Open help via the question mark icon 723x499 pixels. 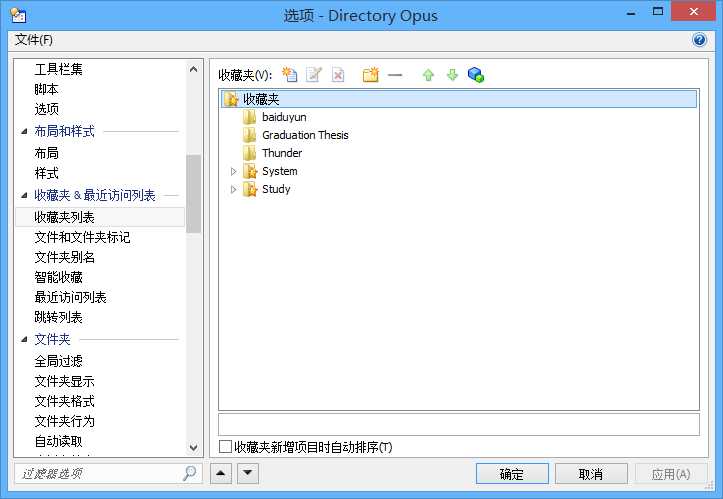coord(699,40)
